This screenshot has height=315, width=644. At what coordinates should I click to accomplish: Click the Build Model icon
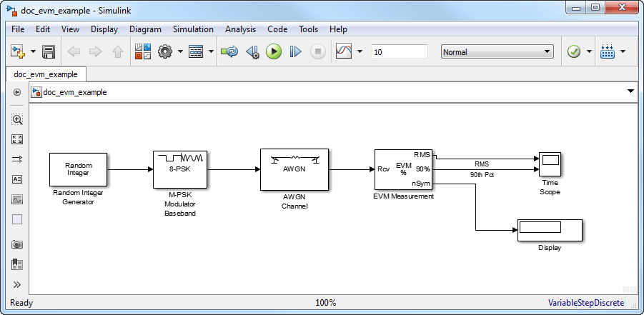[608, 51]
